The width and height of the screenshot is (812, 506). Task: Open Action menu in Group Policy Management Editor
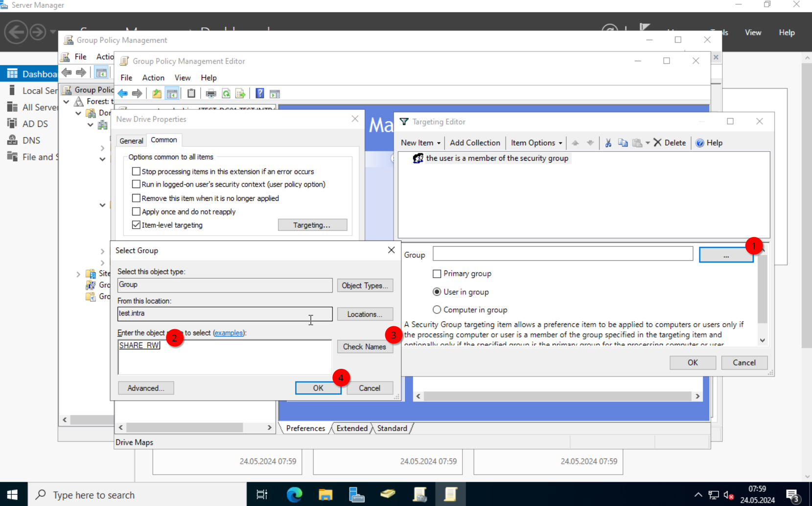pos(153,77)
